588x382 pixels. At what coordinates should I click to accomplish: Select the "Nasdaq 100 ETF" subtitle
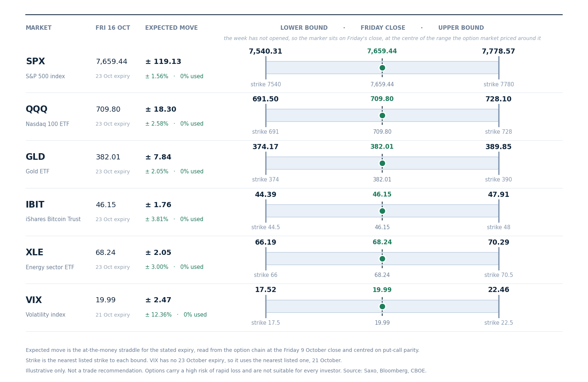click(x=47, y=124)
